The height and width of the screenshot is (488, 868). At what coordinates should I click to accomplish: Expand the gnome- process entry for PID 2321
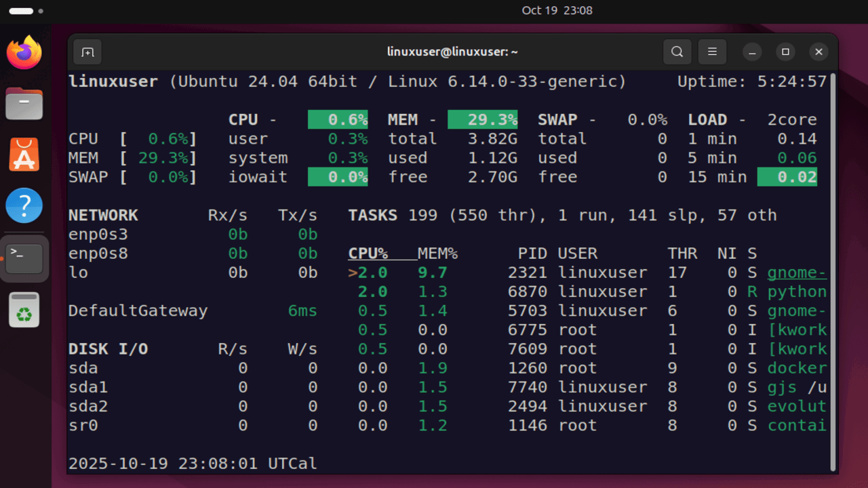click(797, 272)
